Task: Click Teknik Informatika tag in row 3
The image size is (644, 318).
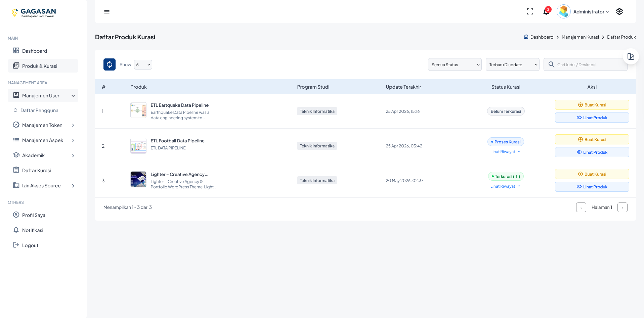Action: [x=317, y=180]
